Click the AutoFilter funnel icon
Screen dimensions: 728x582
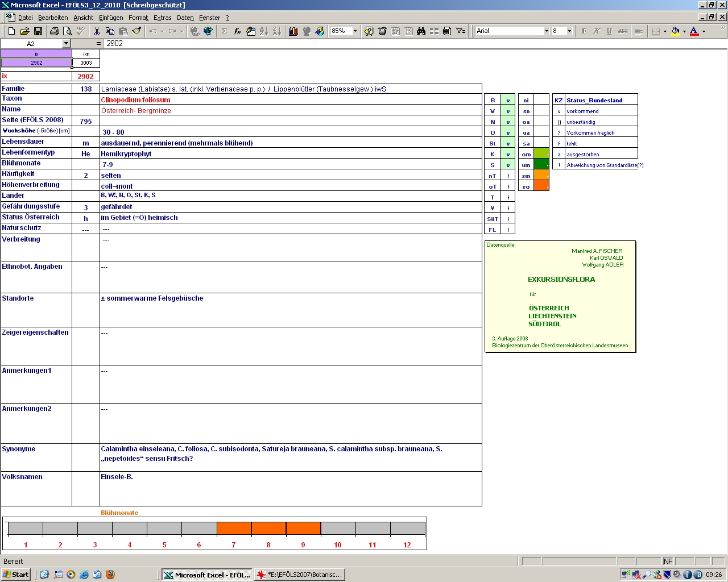(x=461, y=31)
